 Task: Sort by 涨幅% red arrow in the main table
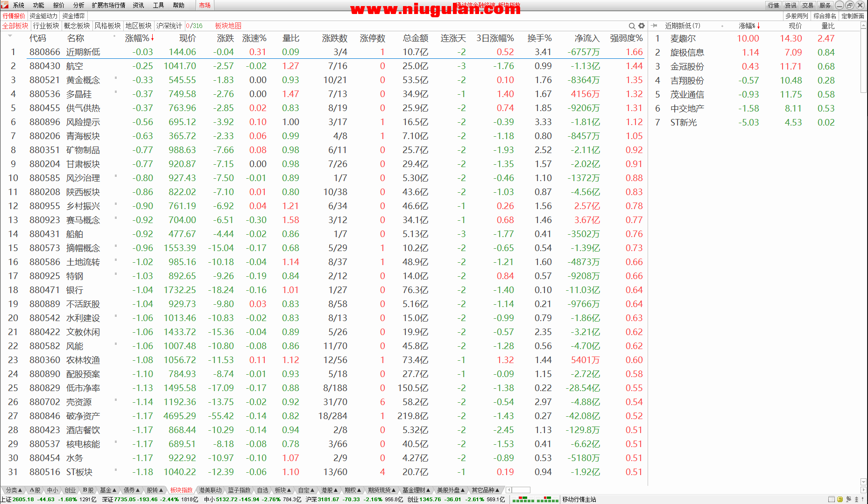153,38
